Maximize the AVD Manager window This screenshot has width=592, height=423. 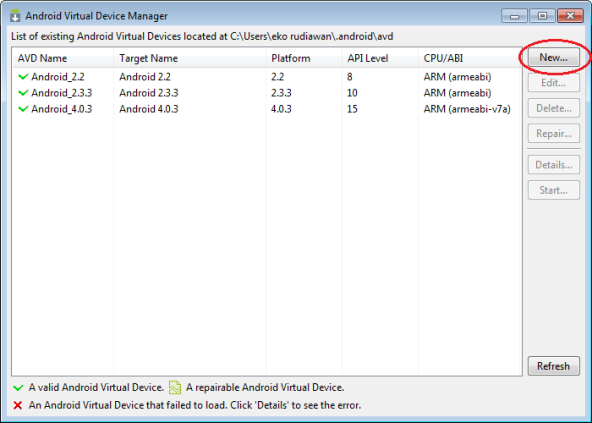[542, 16]
